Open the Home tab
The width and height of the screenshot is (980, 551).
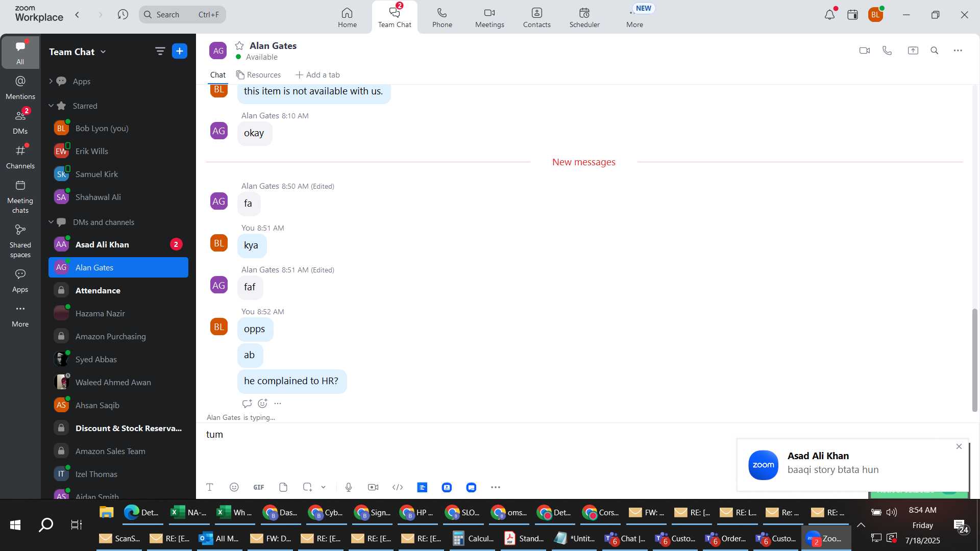(347, 17)
